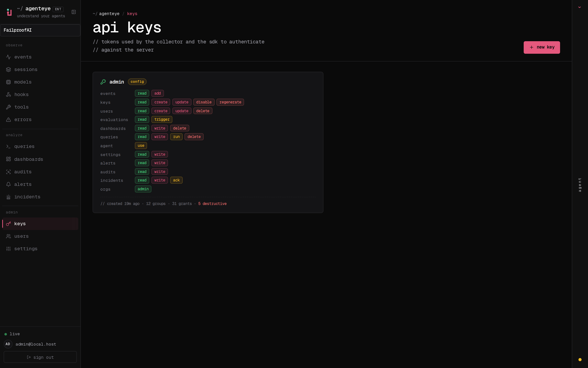Click the keys disable grant tag
This screenshot has height=368, width=588.
[x=204, y=102]
